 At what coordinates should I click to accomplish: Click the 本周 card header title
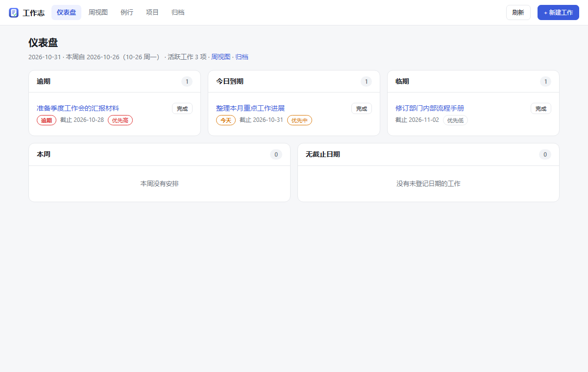point(44,154)
